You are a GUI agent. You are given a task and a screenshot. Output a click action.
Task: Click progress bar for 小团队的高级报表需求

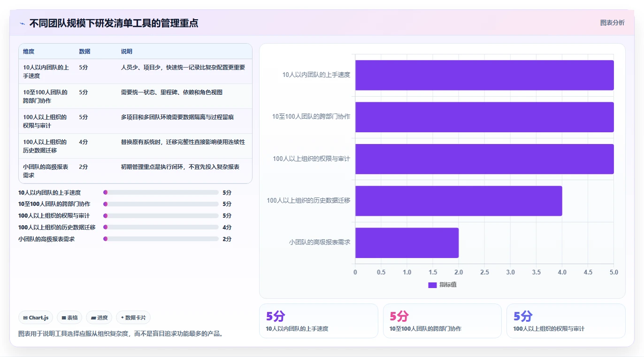(x=161, y=239)
